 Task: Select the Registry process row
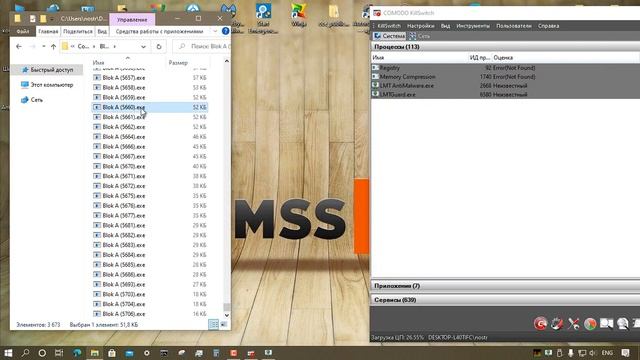pyautogui.click(x=505, y=68)
